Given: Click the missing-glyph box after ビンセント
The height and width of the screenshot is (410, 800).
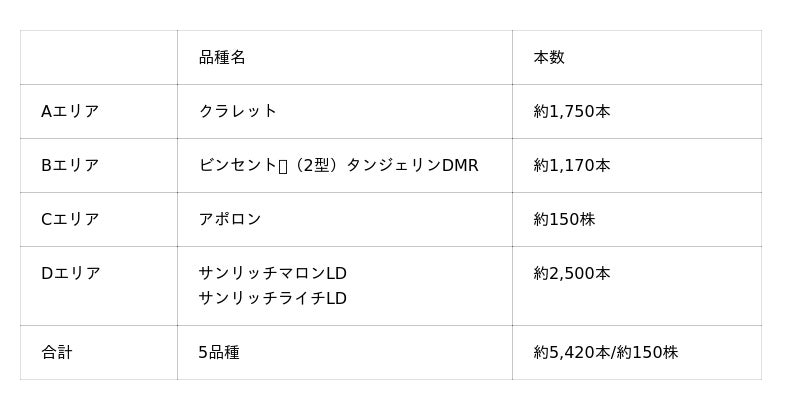Looking at the screenshot, I should coord(283,167).
